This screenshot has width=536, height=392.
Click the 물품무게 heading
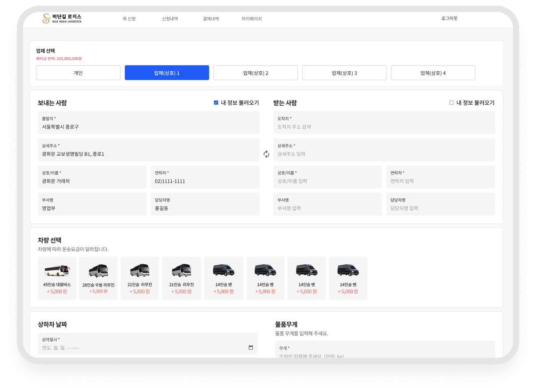tap(286, 324)
